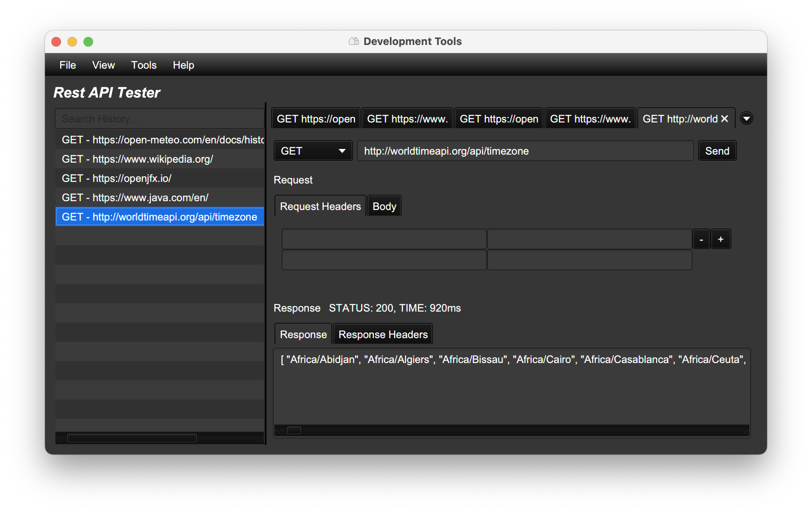
Task: Open the Tools menu
Action: pos(144,65)
